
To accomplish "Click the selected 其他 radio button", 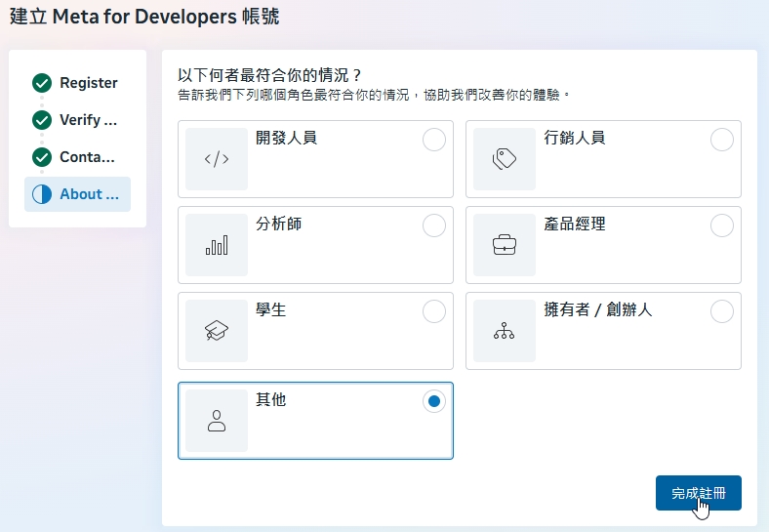I will point(434,401).
